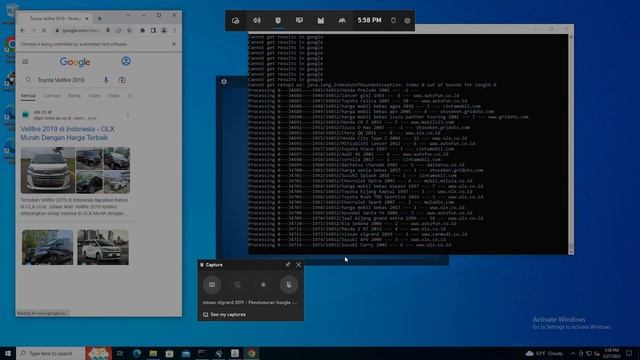The width and height of the screenshot is (640, 360).
Task: Show hidden system tray icons
Action: (x=573, y=353)
